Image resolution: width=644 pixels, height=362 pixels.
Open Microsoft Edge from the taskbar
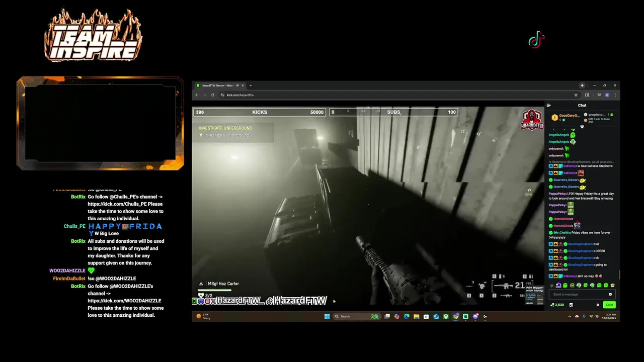pyautogui.click(x=407, y=316)
